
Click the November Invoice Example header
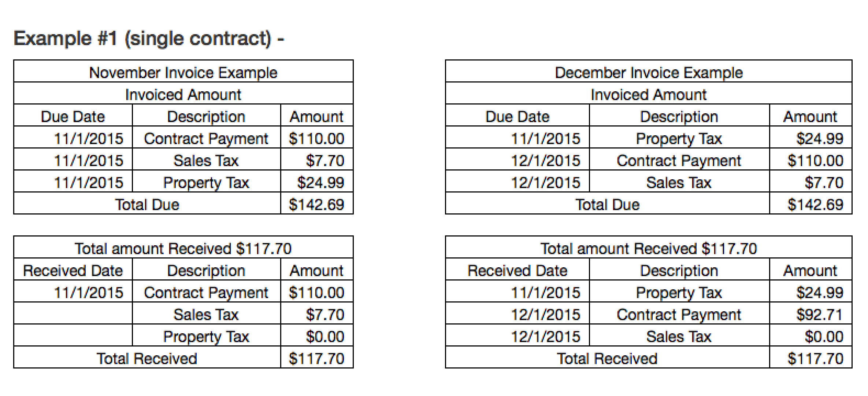pyautogui.click(x=183, y=72)
